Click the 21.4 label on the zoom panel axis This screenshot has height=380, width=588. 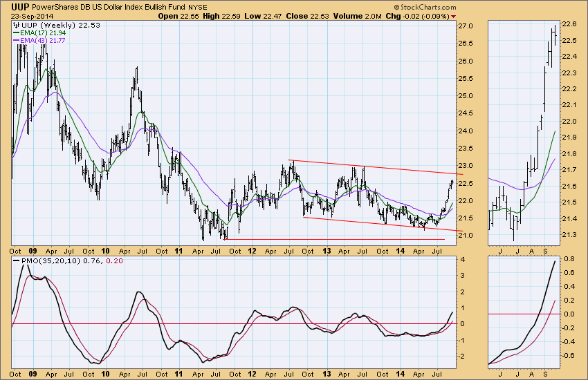tap(569, 218)
